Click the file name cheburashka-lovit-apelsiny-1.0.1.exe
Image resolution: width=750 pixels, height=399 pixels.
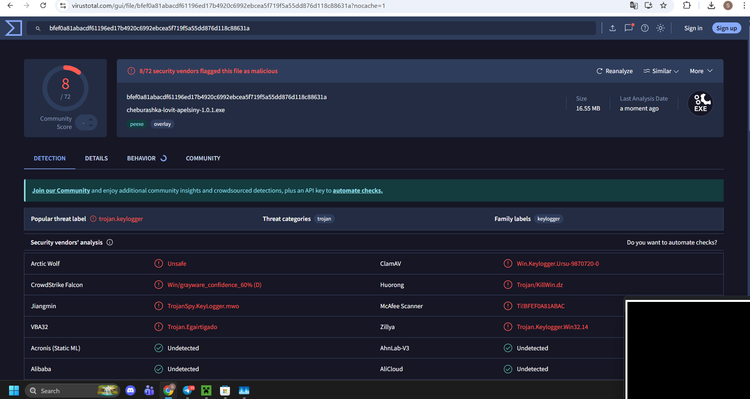176,110
